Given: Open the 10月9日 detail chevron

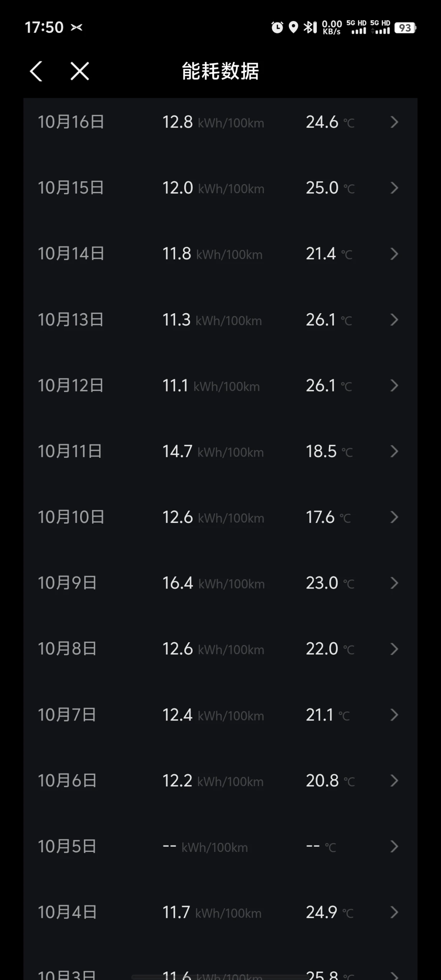Looking at the screenshot, I should [394, 583].
